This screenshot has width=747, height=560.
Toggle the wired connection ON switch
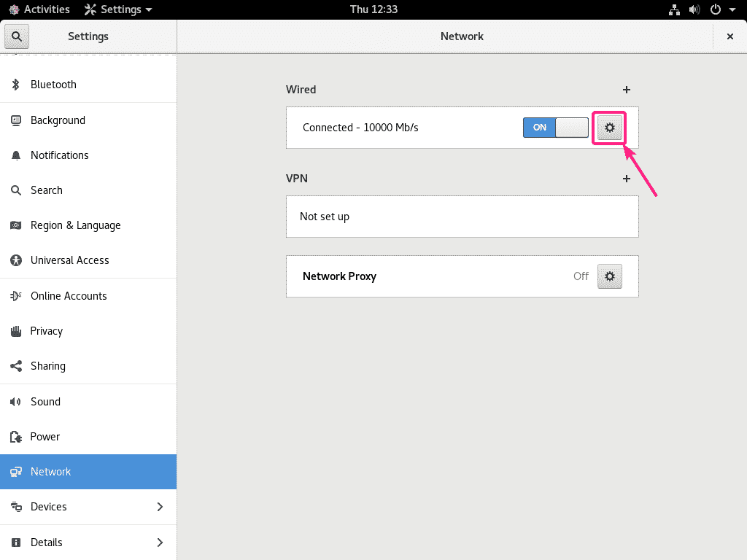555,128
